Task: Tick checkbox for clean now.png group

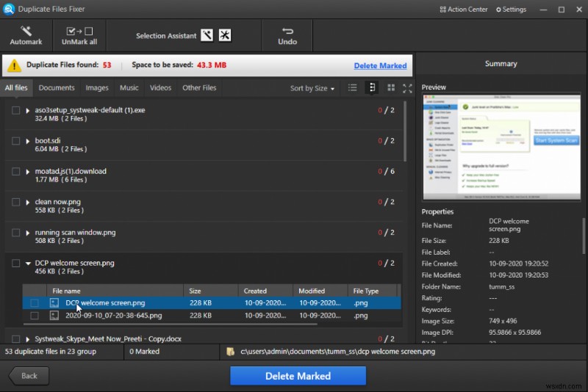Action: [15, 202]
